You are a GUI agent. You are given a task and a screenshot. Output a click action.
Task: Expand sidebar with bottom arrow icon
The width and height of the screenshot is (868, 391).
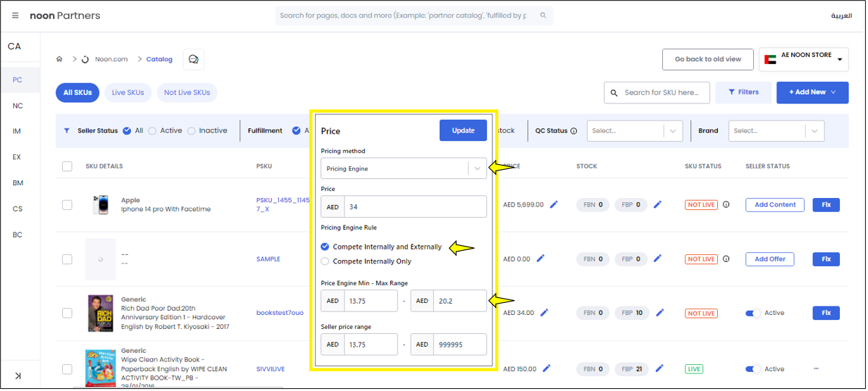point(18,376)
